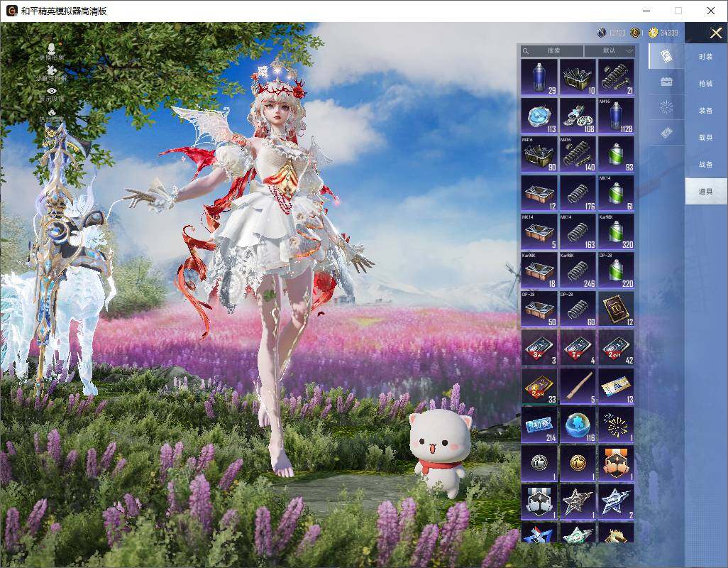The image size is (728, 568).
Task: Open the puzzle-piece 分解与拆解 icon
Action: [52, 73]
